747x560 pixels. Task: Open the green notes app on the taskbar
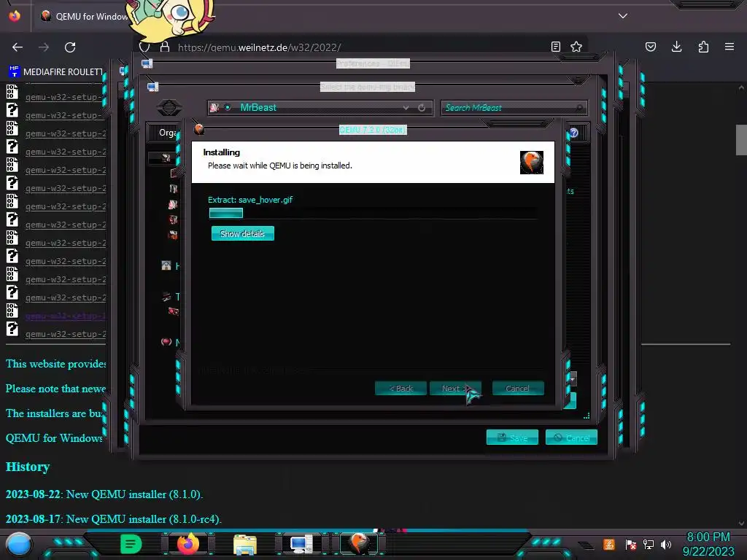pos(131,544)
